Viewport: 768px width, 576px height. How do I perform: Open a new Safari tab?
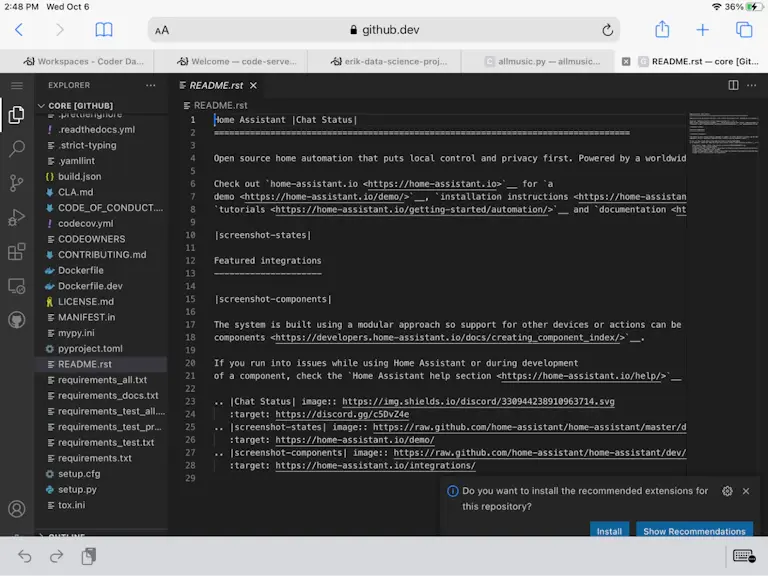[x=702, y=30]
